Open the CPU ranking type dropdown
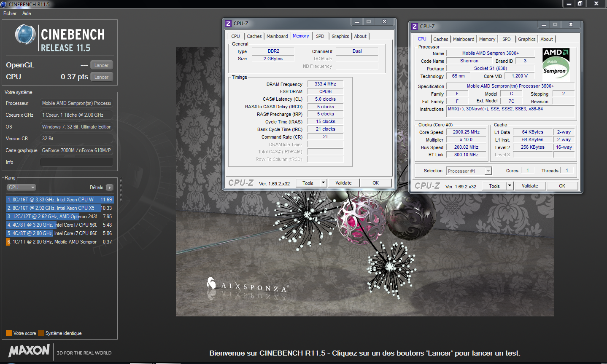 21,187
